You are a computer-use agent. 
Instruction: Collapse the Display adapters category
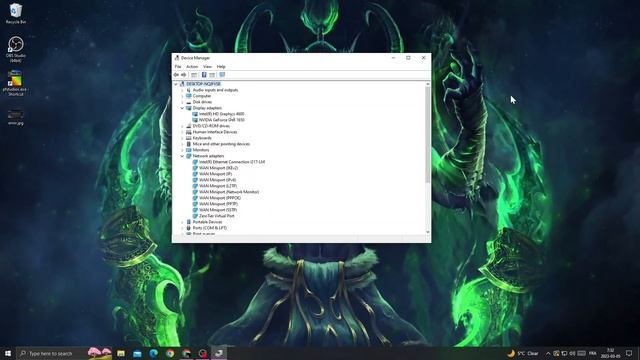pos(182,108)
